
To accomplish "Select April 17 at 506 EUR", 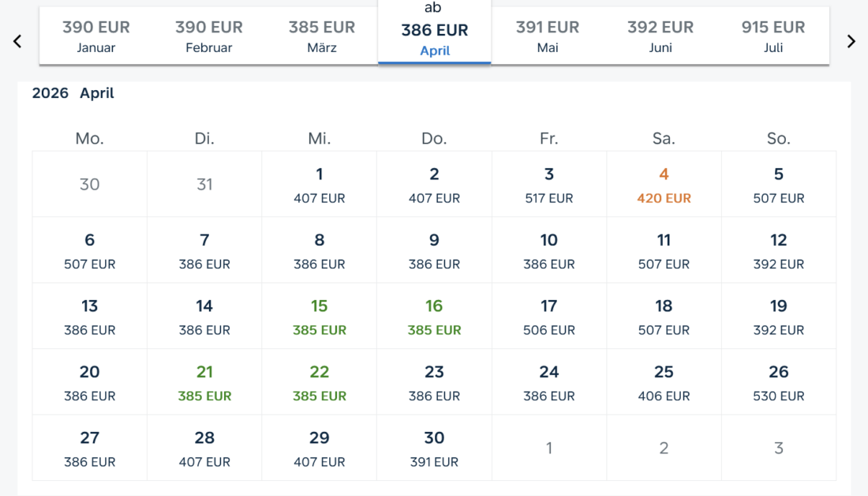I will [x=549, y=317].
